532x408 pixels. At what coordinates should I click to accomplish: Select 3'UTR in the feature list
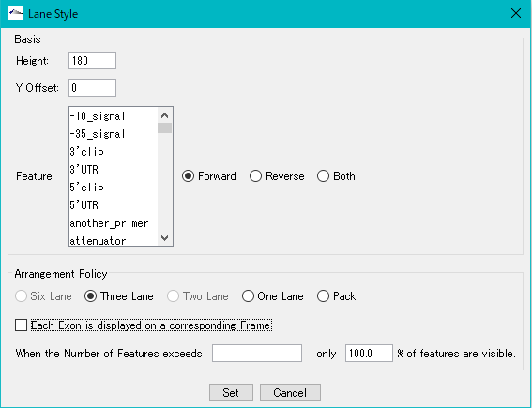[114, 169]
